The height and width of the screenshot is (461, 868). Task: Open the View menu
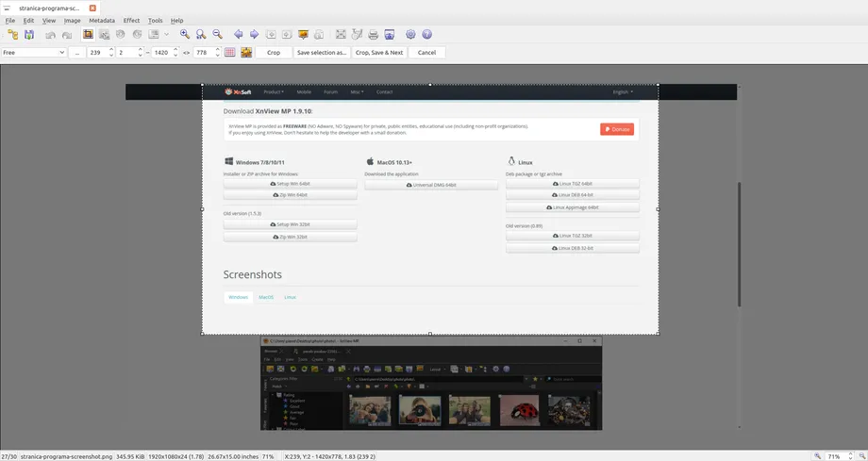(x=49, y=21)
